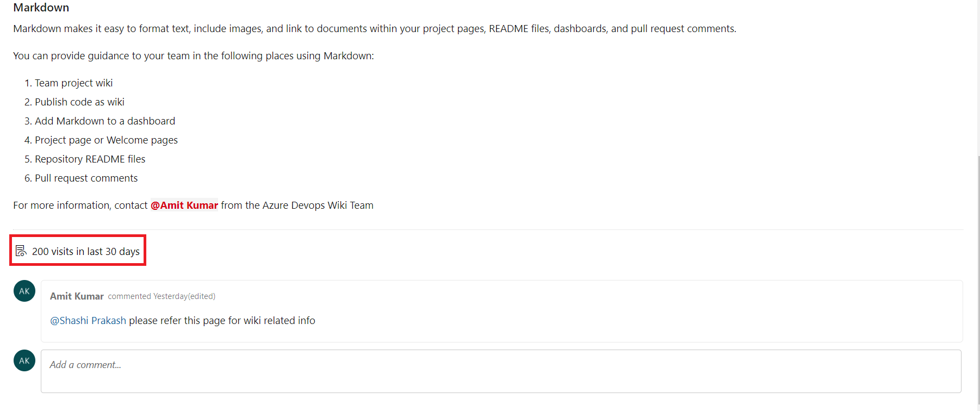Click the AK avatar beside Amit Kumar's comment

[x=24, y=291]
